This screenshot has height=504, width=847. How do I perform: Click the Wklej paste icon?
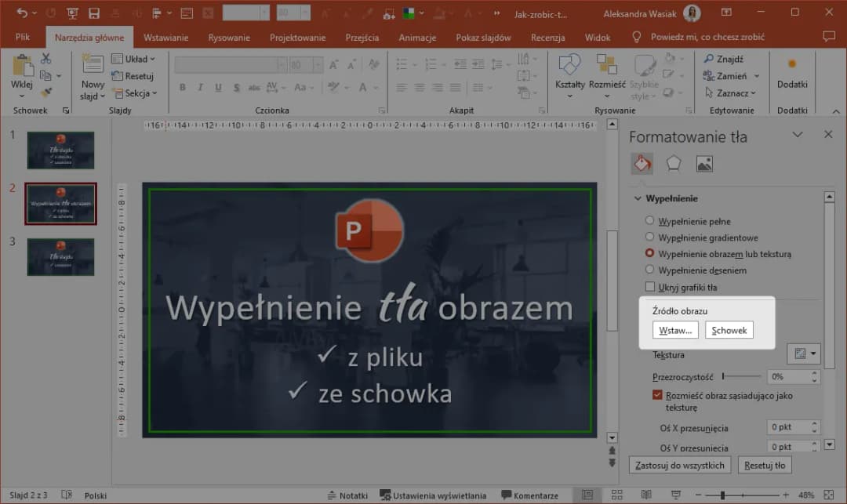(21, 66)
